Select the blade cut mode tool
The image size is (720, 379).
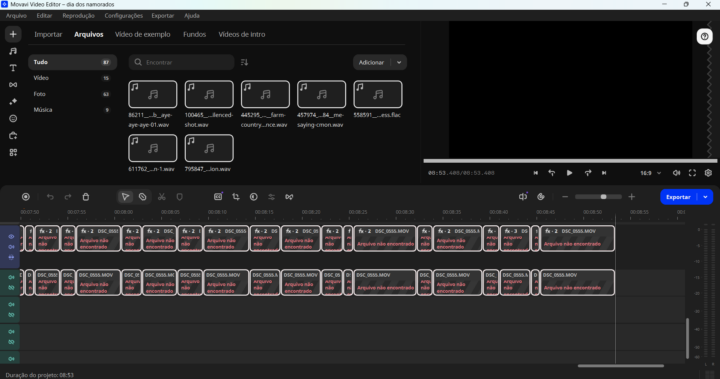(143, 197)
